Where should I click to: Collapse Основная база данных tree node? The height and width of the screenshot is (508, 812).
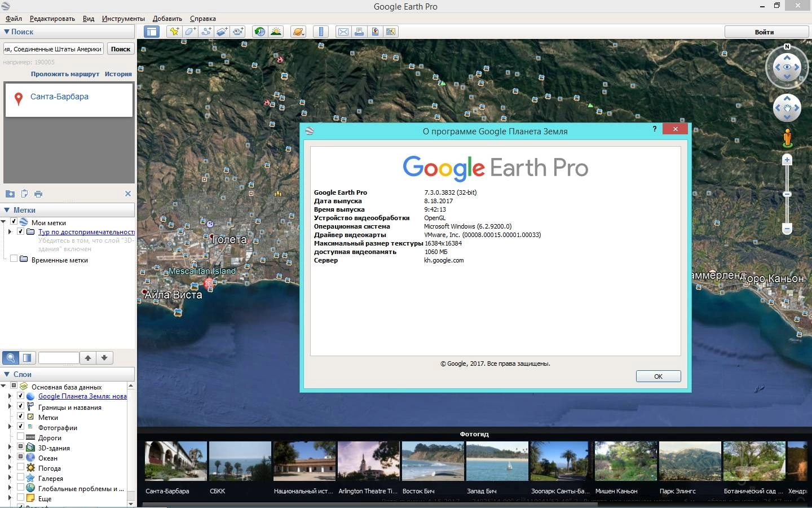click(3, 386)
